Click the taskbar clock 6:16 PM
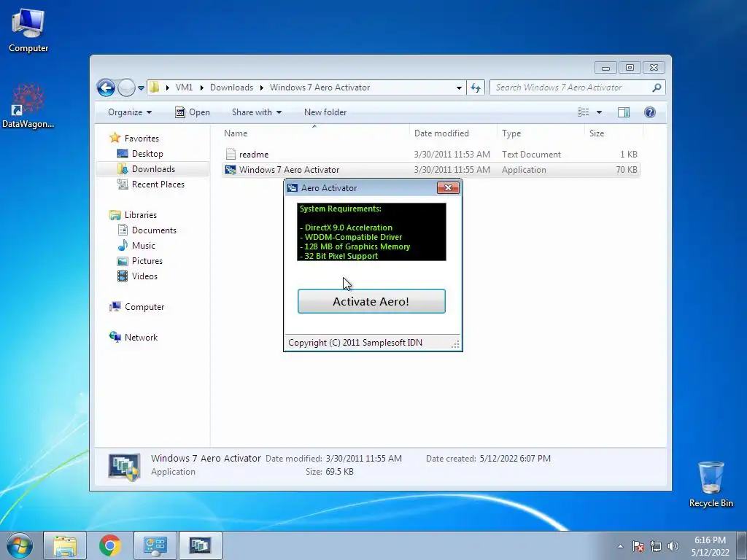 pos(710,540)
